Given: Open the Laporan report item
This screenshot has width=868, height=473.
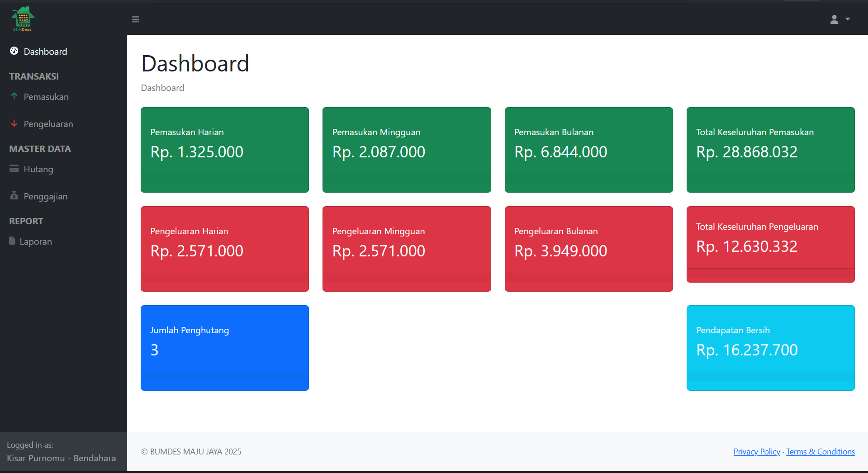Looking at the screenshot, I should click(x=36, y=241).
